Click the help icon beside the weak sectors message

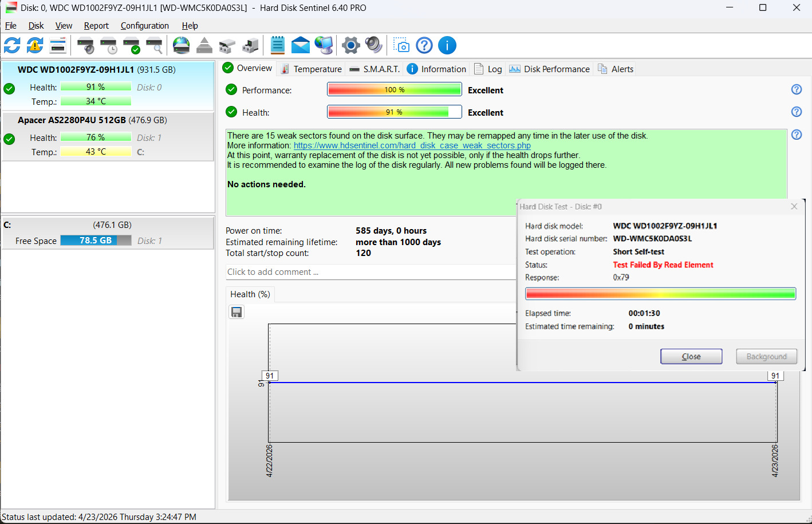tap(797, 135)
